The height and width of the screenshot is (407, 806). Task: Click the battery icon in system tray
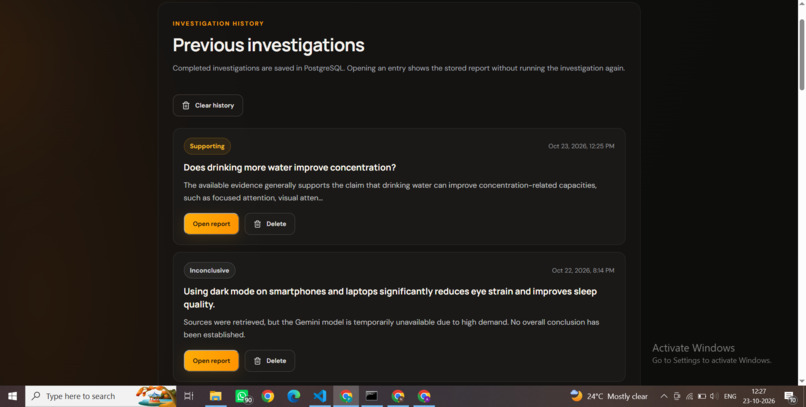pyautogui.click(x=702, y=396)
